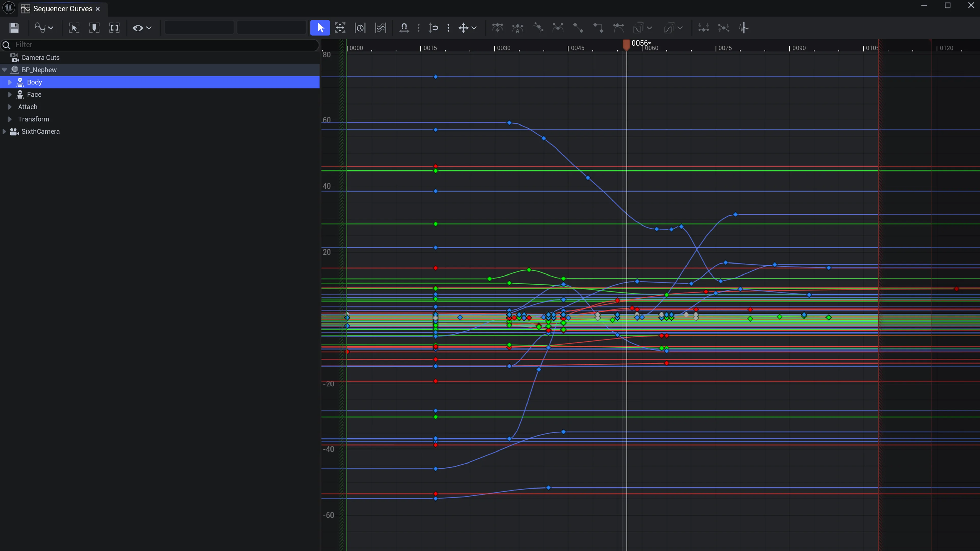Select the Transform track entry
Screen dimensions: 980x551
point(33,119)
